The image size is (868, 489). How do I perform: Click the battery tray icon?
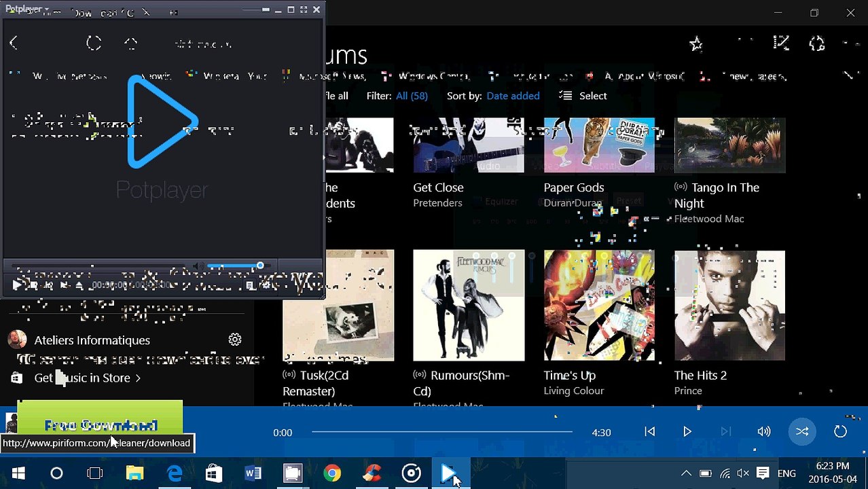click(705, 473)
